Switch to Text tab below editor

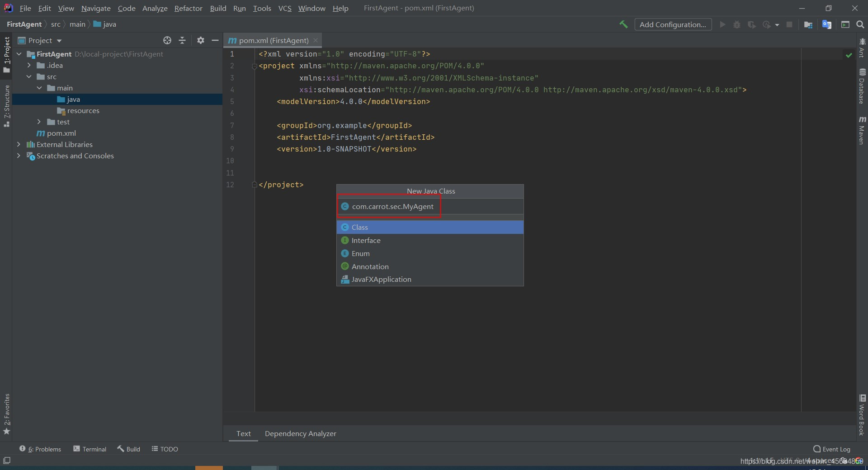243,433
